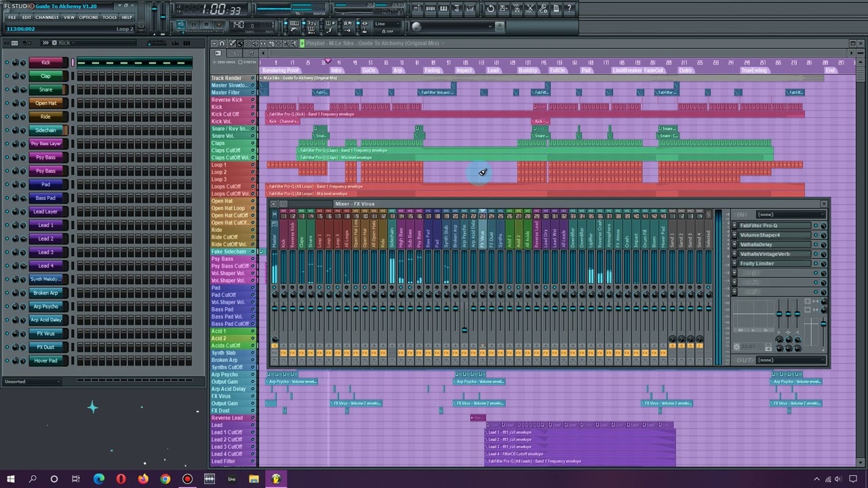Image resolution: width=868 pixels, height=488 pixels.
Task: Toggle mute LED for Pad channel
Action: (x=7, y=184)
